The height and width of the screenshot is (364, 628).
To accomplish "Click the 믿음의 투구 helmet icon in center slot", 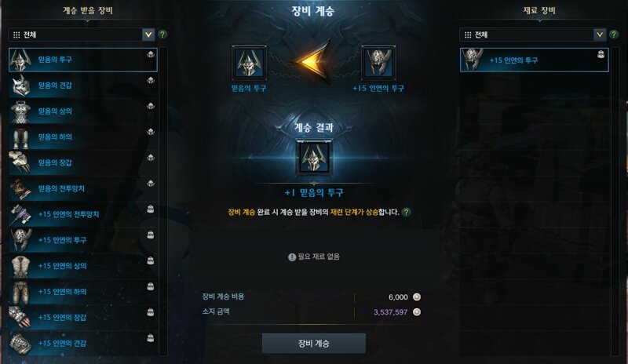I will click(x=249, y=63).
